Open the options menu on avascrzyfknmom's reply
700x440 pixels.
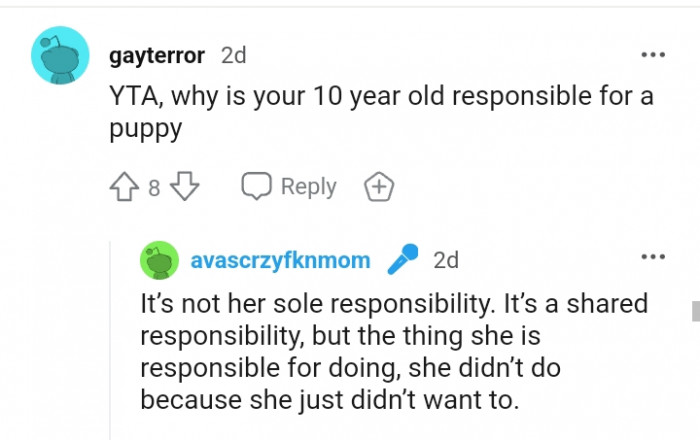coord(652,258)
